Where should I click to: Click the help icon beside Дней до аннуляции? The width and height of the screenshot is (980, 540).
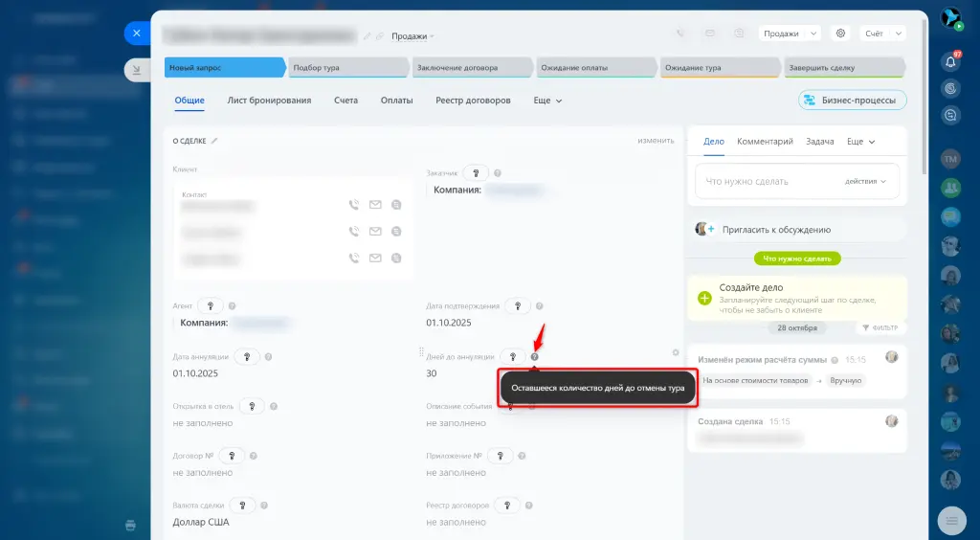pos(535,357)
